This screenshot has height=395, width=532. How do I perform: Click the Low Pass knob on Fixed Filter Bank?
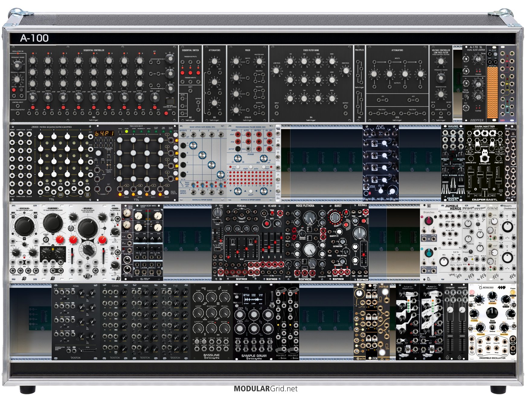click(x=276, y=71)
